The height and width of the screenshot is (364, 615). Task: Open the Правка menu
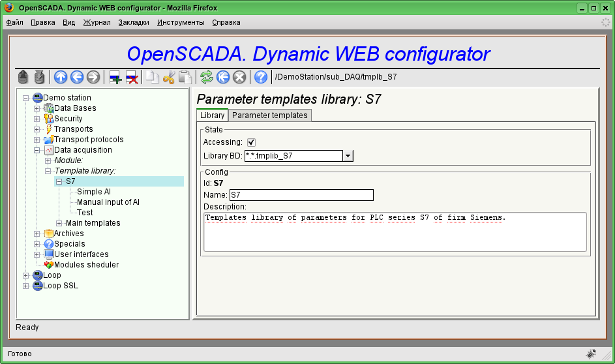[43, 22]
